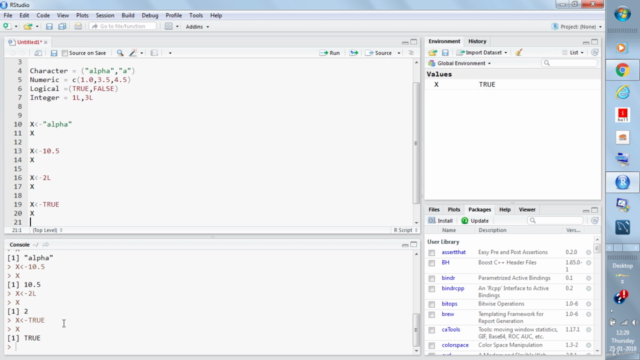Switch to the History tab
Viewport: 640px width, 360px height.
click(477, 41)
